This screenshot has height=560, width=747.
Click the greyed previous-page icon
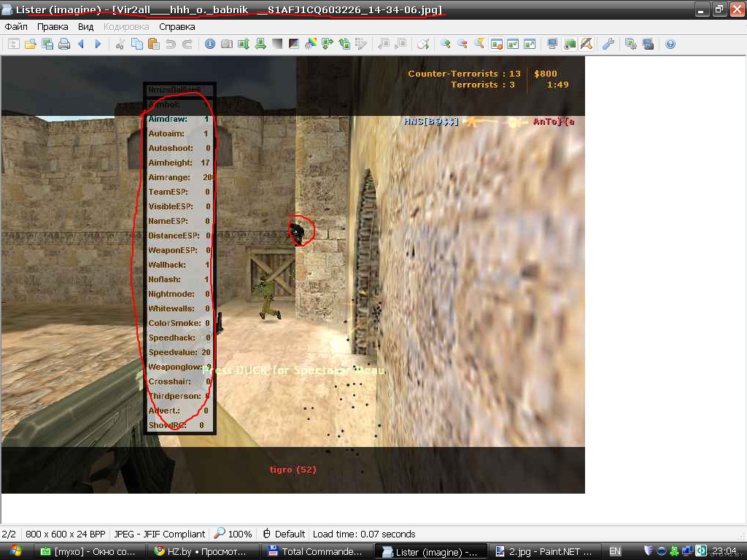(x=384, y=44)
